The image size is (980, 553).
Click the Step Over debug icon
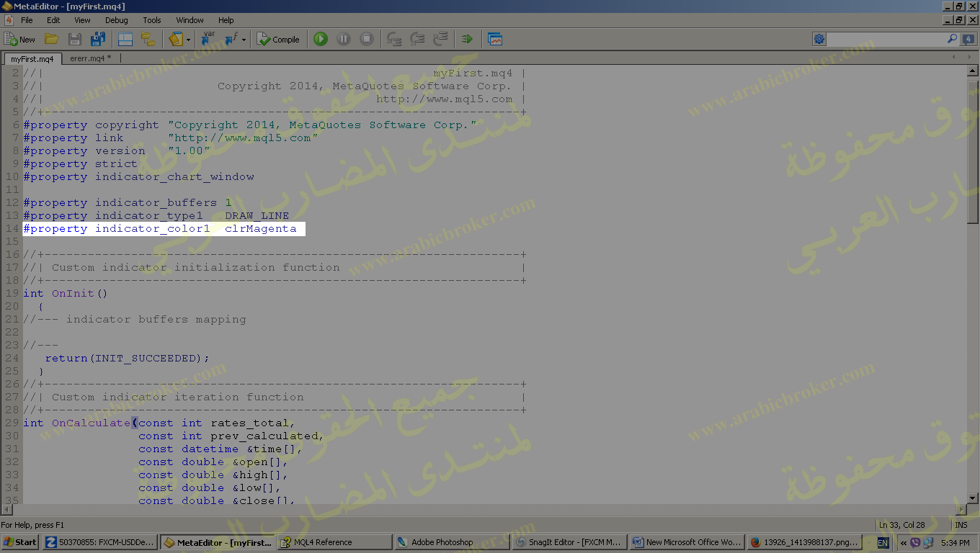pyautogui.click(x=416, y=40)
